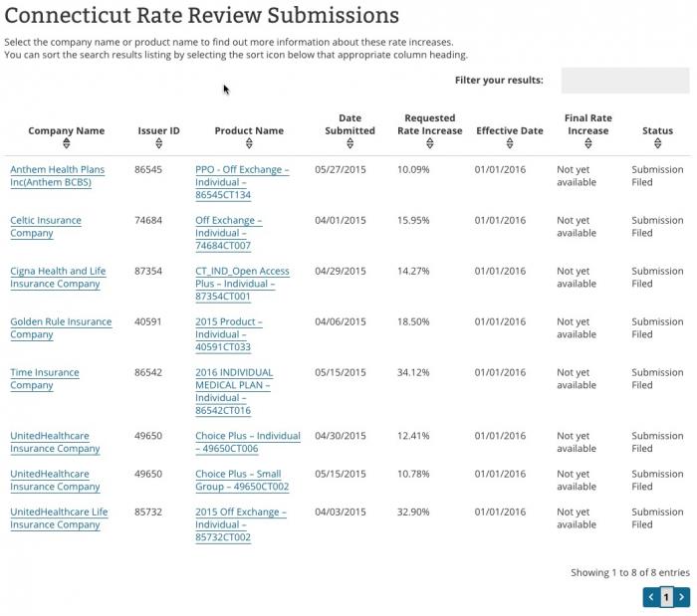
Task: Click Requested Rate Increase sort icon
Action: (429, 144)
